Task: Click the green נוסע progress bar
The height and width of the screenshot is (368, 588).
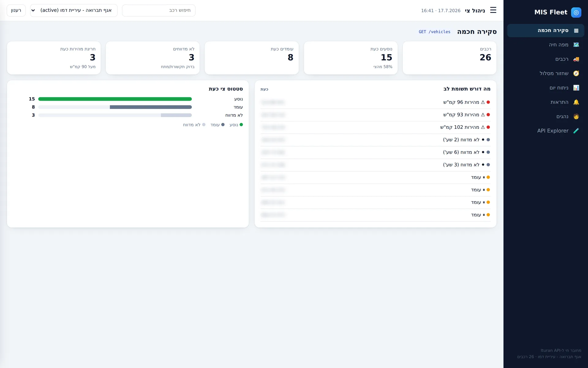Action: [115, 99]
